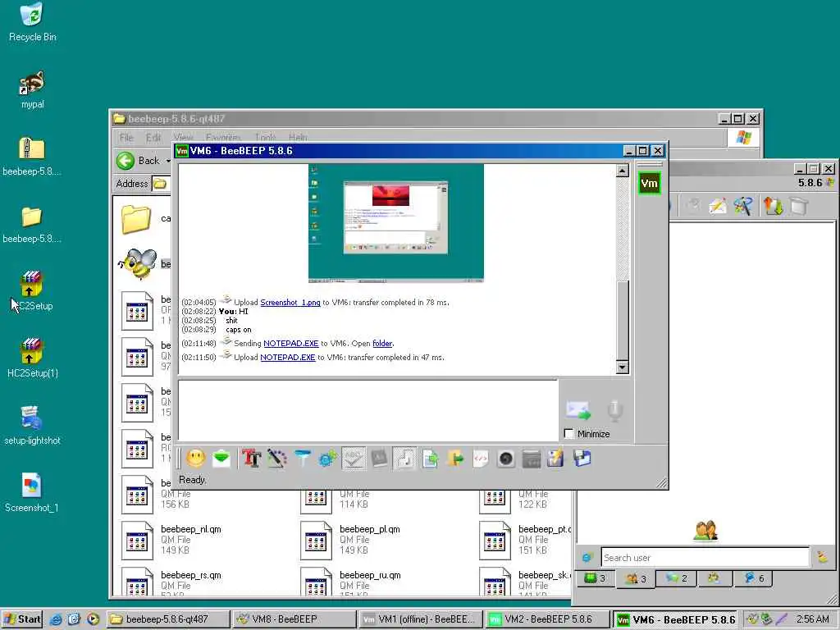This screenshot has width=840, height=630.
Task: Click the broom icon right of Search user
Action: click(823, 557)
